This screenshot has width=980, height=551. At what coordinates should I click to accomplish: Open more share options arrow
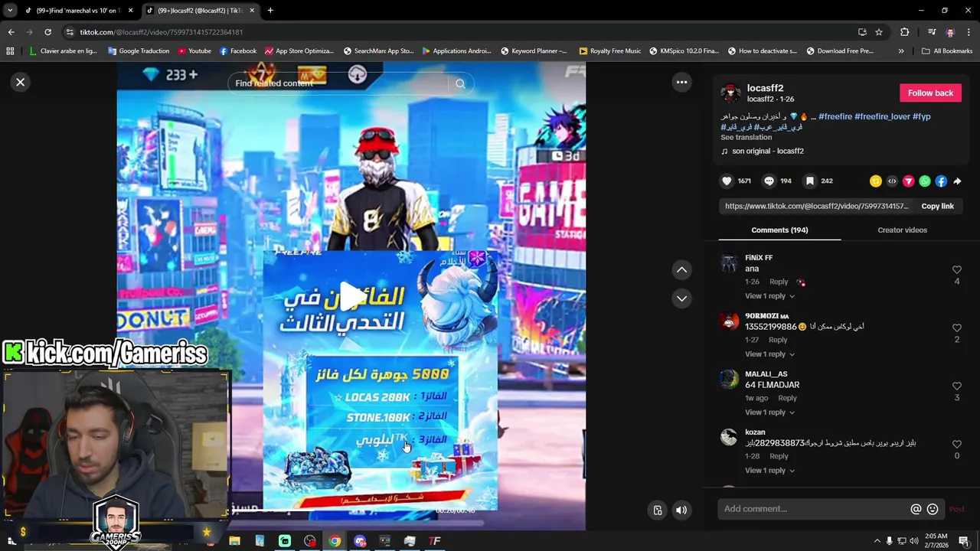click(x=957, y=181)
